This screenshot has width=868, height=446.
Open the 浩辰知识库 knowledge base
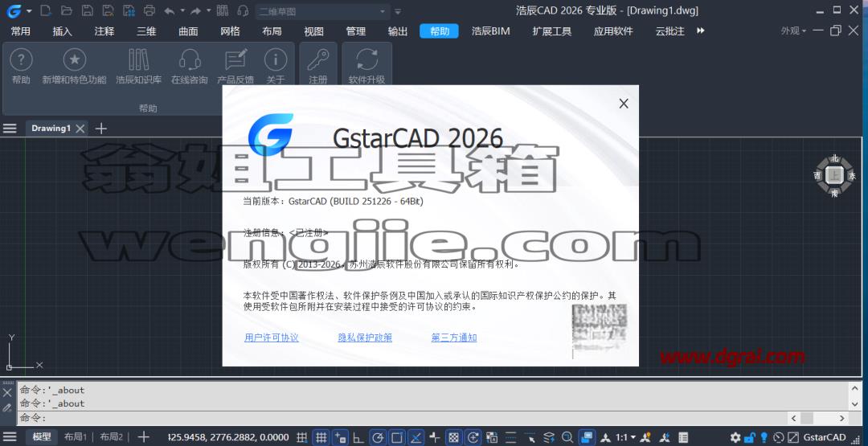pyautogui.click(x=138, y=66)
